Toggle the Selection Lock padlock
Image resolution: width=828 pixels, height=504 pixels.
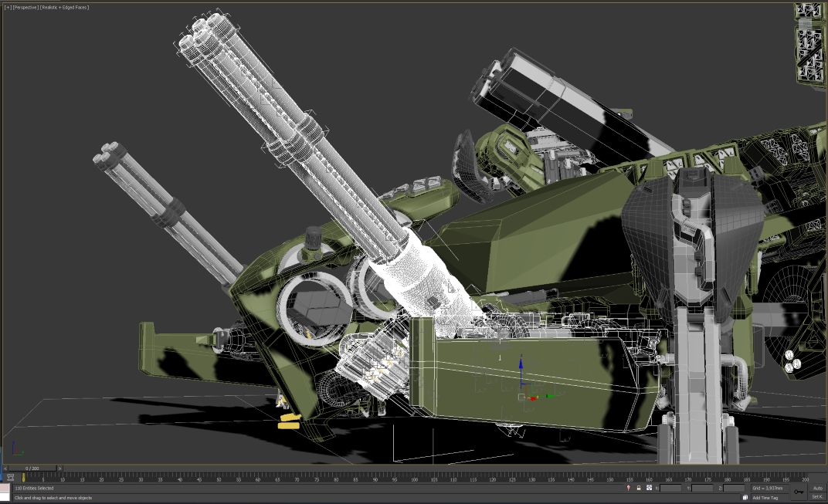click(639, 488)
